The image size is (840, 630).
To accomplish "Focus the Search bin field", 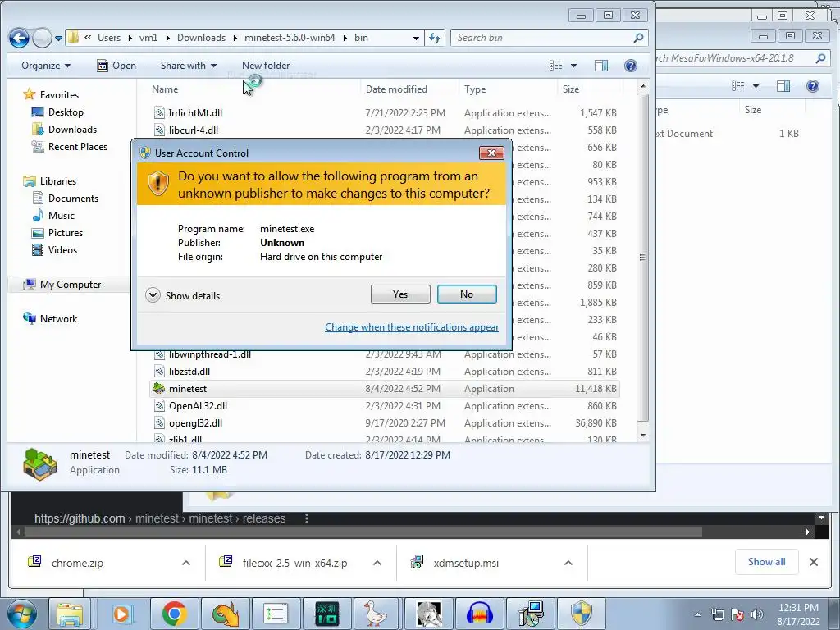I will pyautogui.click(x=549, y=38).
